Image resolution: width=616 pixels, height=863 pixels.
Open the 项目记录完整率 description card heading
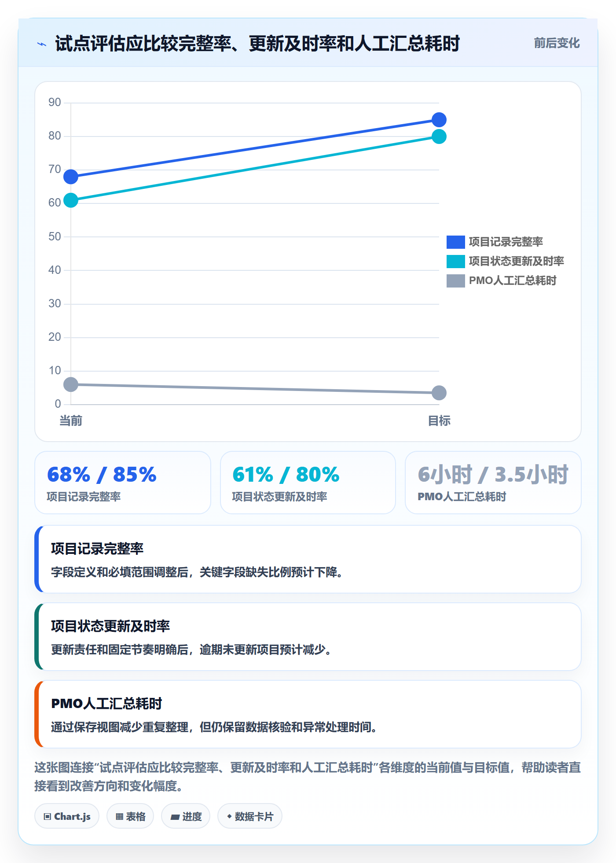click(x=97, y=549)
